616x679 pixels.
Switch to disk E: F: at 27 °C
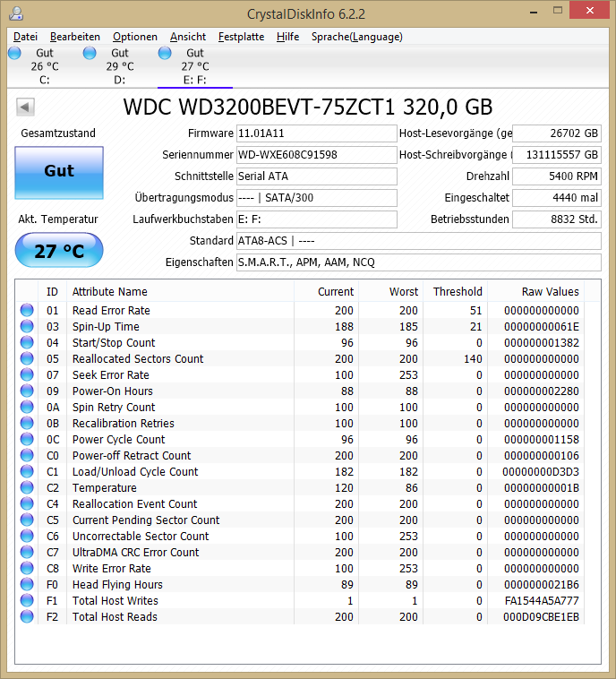(195, 66)
